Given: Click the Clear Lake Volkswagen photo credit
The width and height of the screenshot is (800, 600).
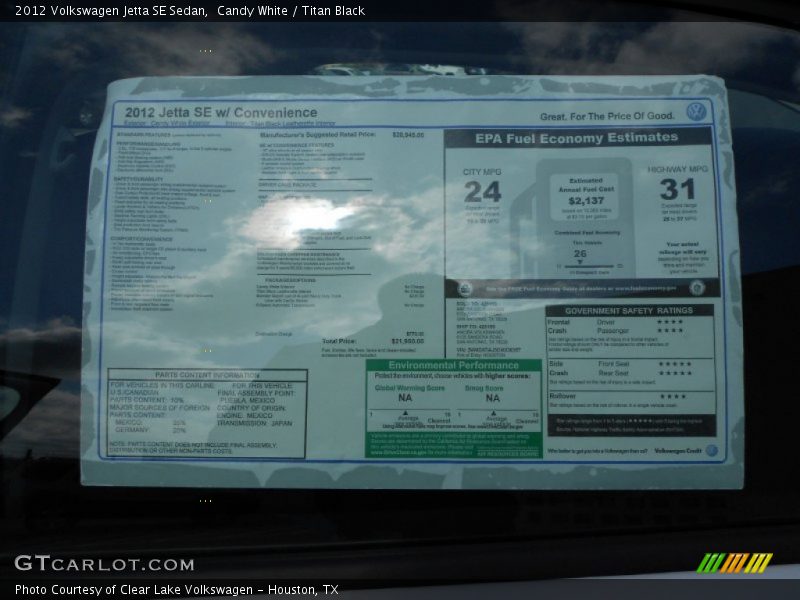Looking at the screenshot, I should pos(177,590).
